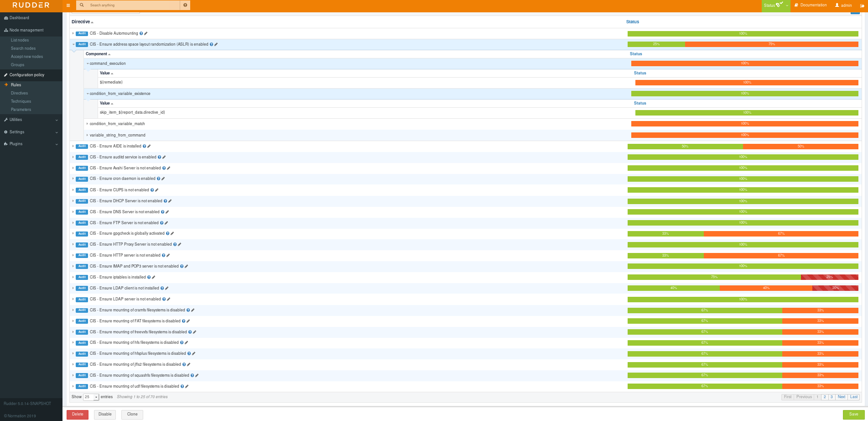Click the compliance bar for Ensure LDAP client
868x421 pixels.
click(x=743, y=288)
